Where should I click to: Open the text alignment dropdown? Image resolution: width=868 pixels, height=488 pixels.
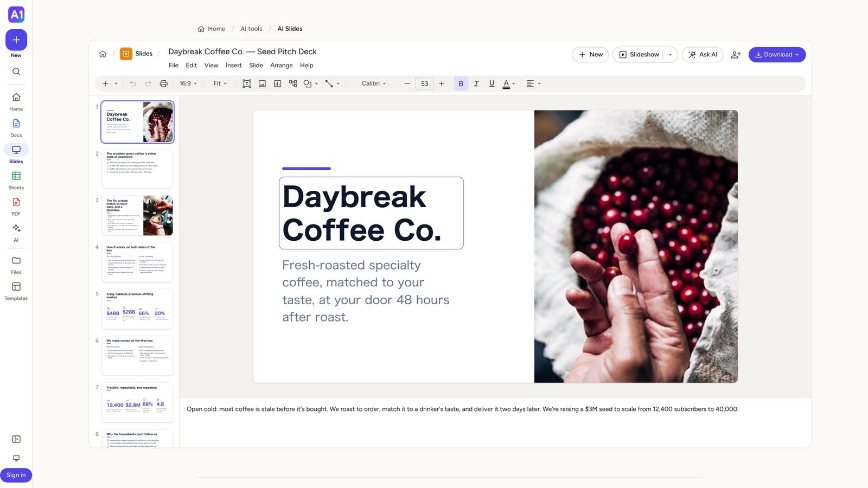tap(534, 84)
